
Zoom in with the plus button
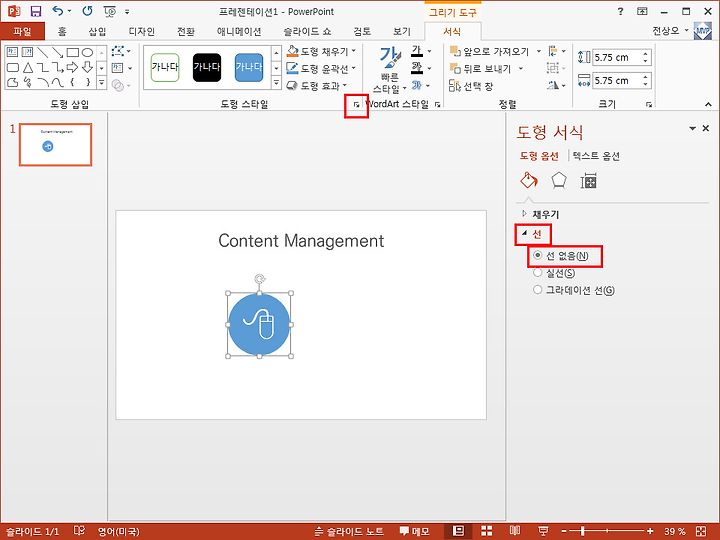(x=650, y=531)
